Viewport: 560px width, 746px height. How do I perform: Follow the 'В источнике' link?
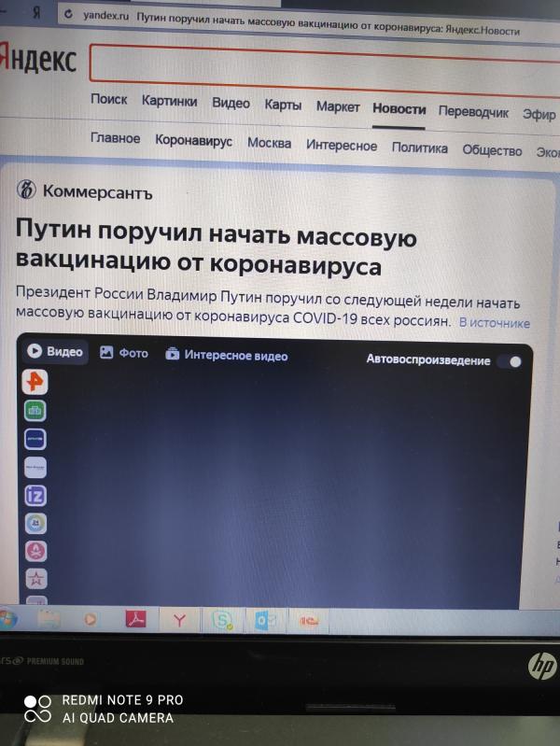(495, 322)
